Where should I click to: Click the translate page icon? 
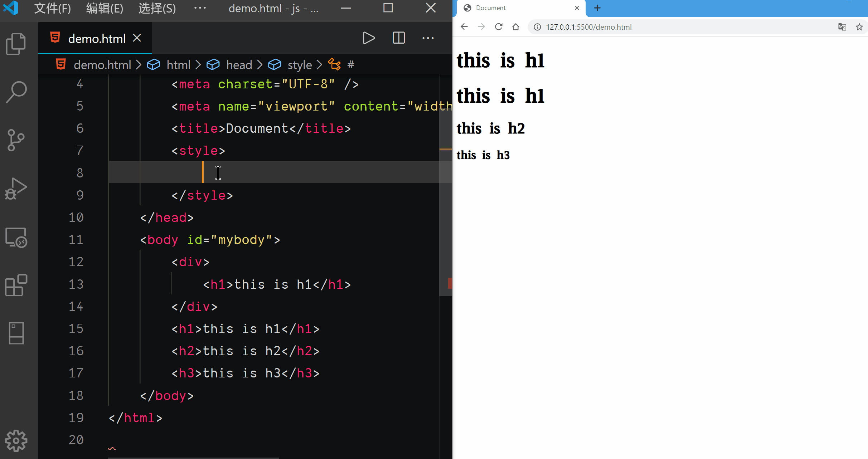click(x=842, y=27)
